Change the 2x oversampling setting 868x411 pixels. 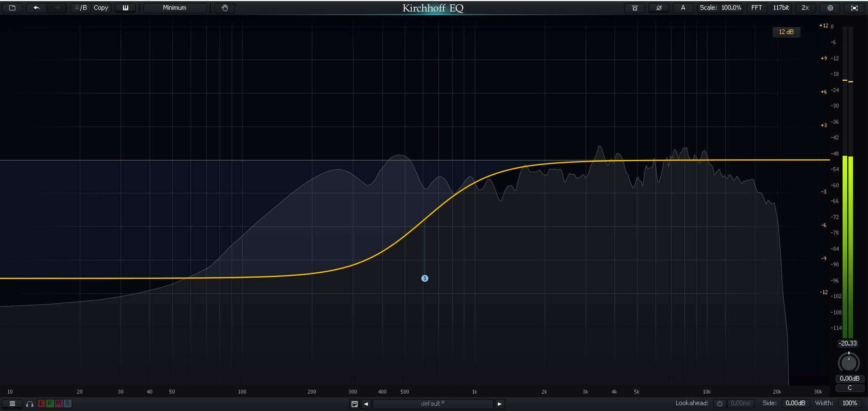pyautogui.click(x=805, y=8)
